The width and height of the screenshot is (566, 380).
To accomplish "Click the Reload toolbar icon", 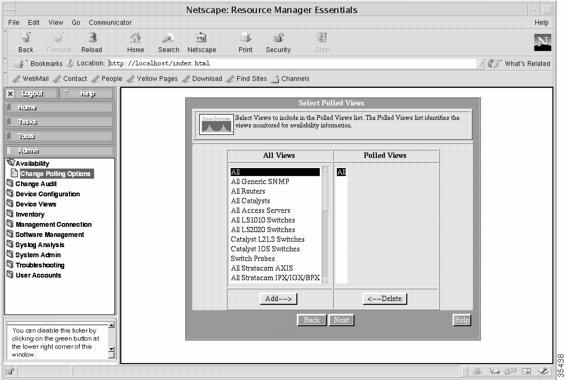I will tap(92, 42).
